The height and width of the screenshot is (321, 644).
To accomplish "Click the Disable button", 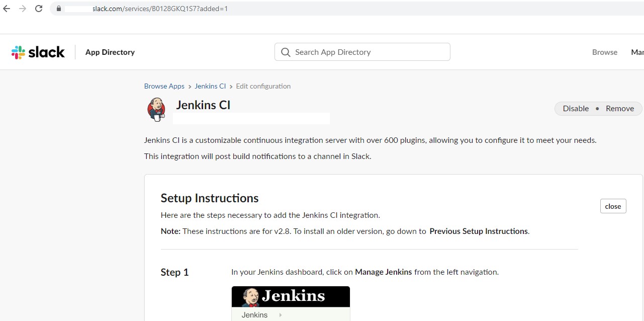I will click(x=575, y=108).
